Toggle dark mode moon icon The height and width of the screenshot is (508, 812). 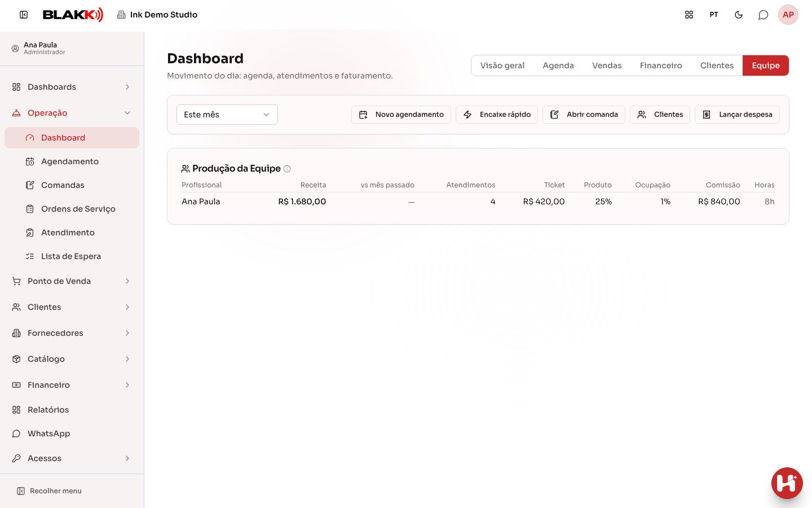click(x=739, y=15)
